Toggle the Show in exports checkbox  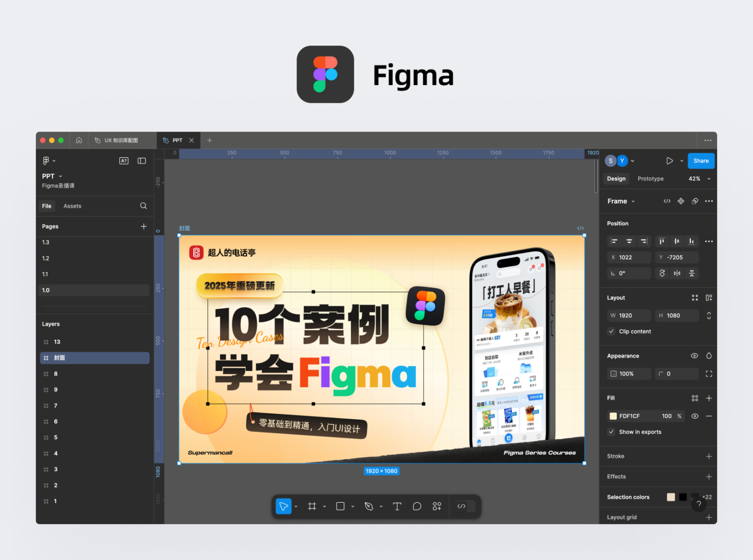click(611, 432)
